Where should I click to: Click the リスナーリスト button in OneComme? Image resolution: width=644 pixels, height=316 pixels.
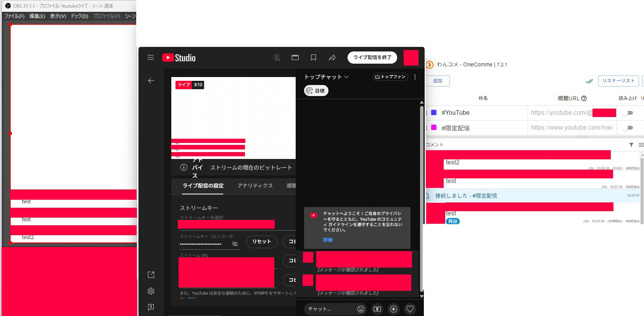(x=618, y=81)
